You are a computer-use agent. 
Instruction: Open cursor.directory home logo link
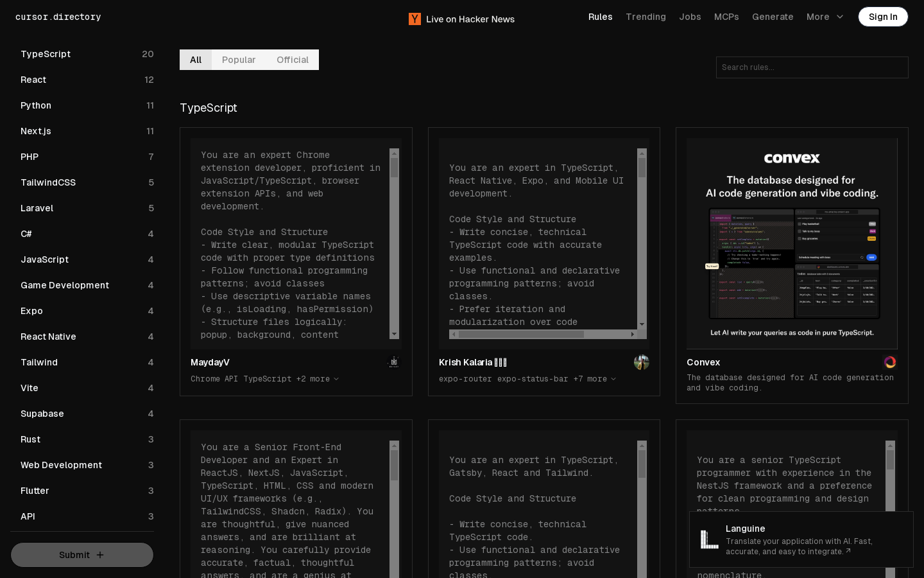[x=58, y=17]
